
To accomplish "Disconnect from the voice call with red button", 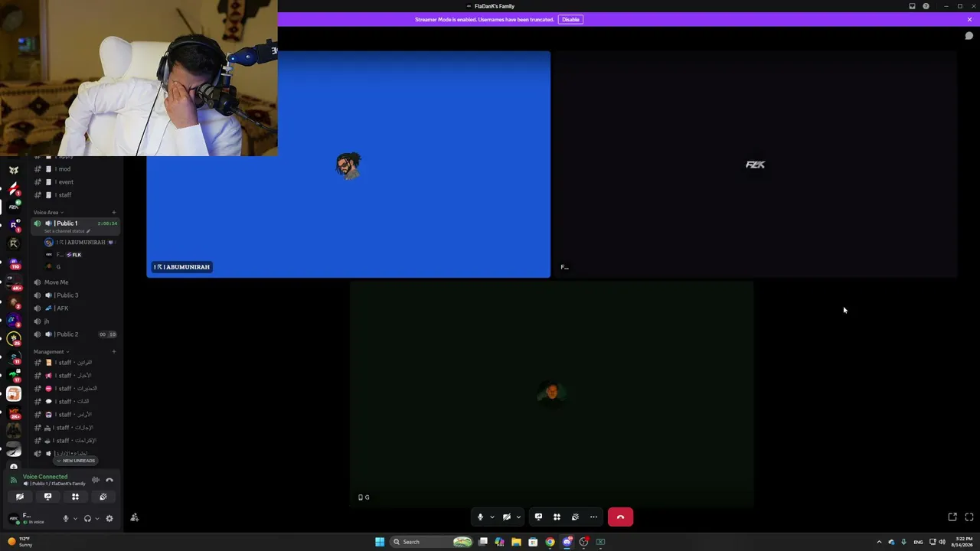I will click(x=620, y=517).
